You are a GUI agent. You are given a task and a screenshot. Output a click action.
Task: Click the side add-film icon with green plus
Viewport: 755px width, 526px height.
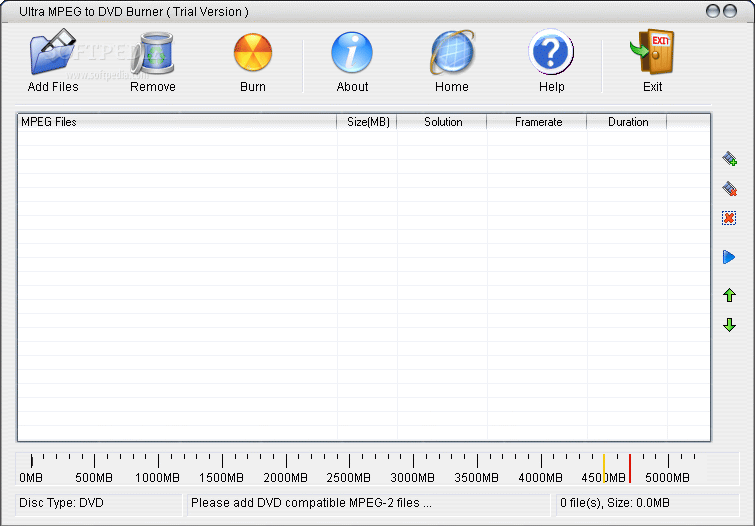[729, 158]
